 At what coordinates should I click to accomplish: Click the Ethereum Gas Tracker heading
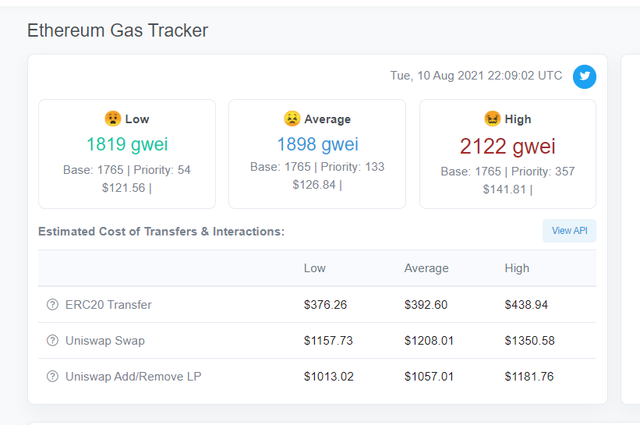(x=118, y=31)
